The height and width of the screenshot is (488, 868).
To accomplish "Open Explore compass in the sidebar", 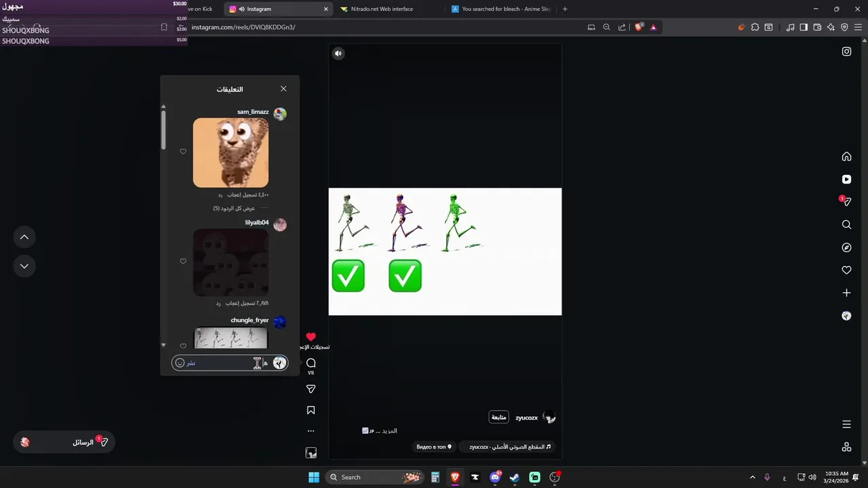I will pyautogui.click(x=846, y=247).
